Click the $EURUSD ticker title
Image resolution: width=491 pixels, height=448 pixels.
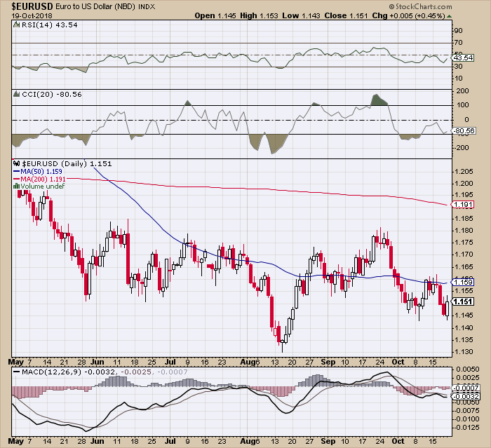32,6
